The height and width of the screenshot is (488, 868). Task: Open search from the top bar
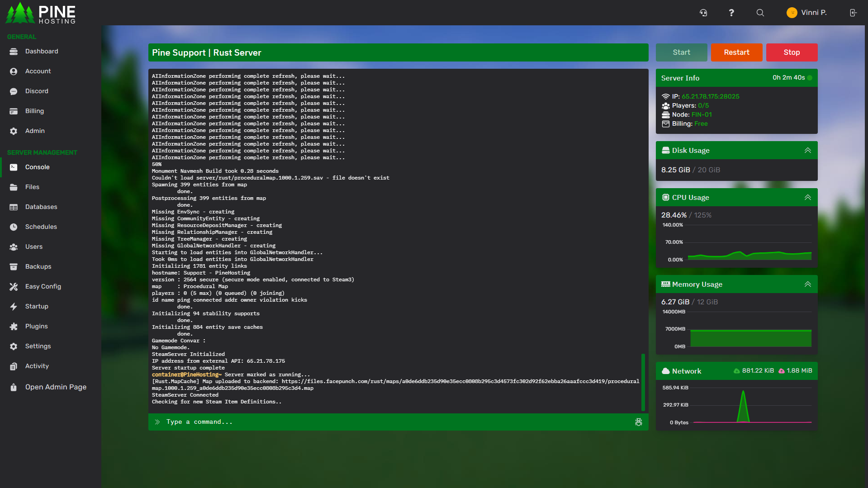click(760, 13)
